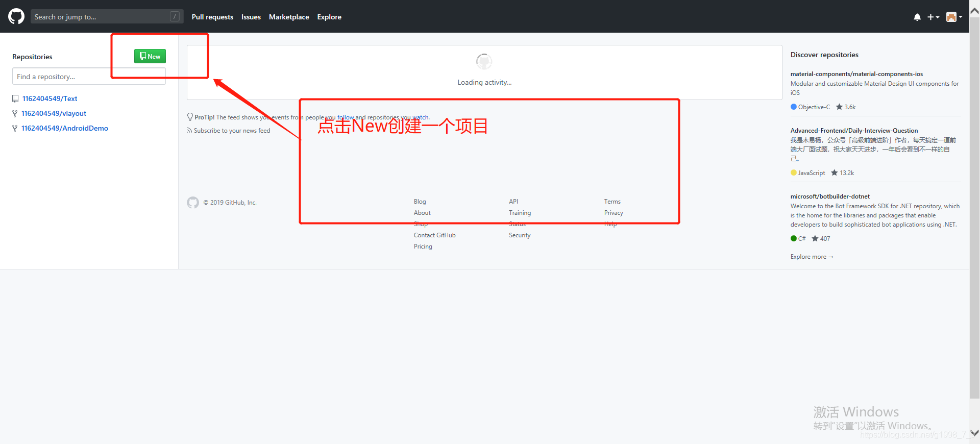Viewport: 980px width, 444px height.
Task: Focus the Search or jump to field
Action: (107, 16)
